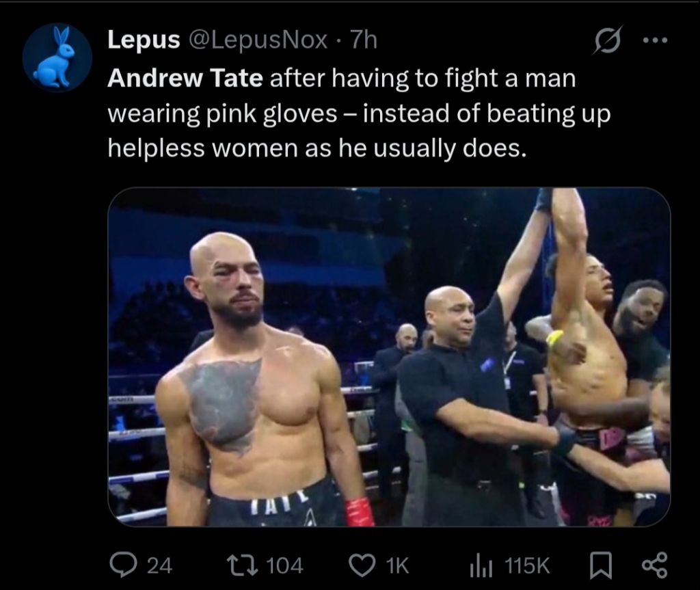
Task: Click the bold "Andrew Tate" text
Action: point(185,79)
